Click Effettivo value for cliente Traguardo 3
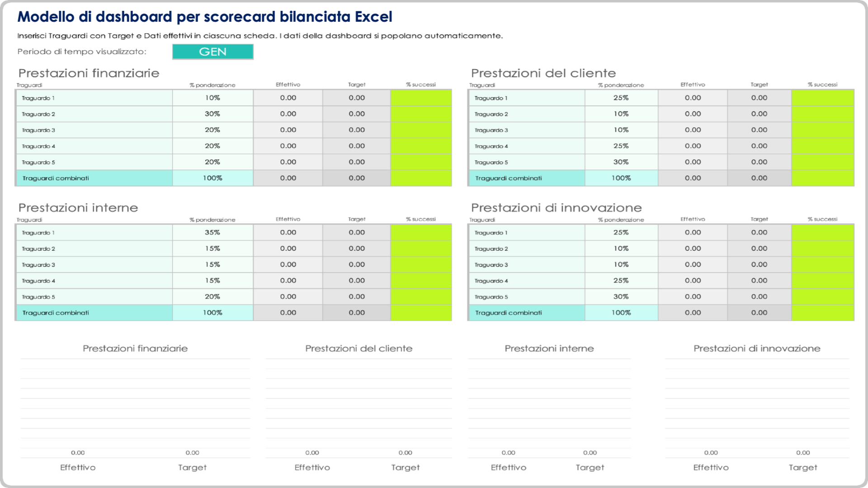The width and height of the screenshot is (868, 488). coord(693,130)
